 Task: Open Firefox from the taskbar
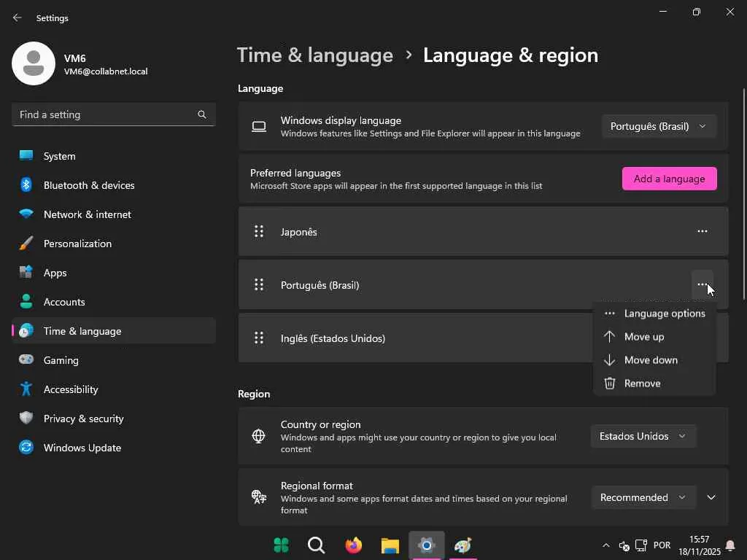pyautogui.click(x=354, y=545)
